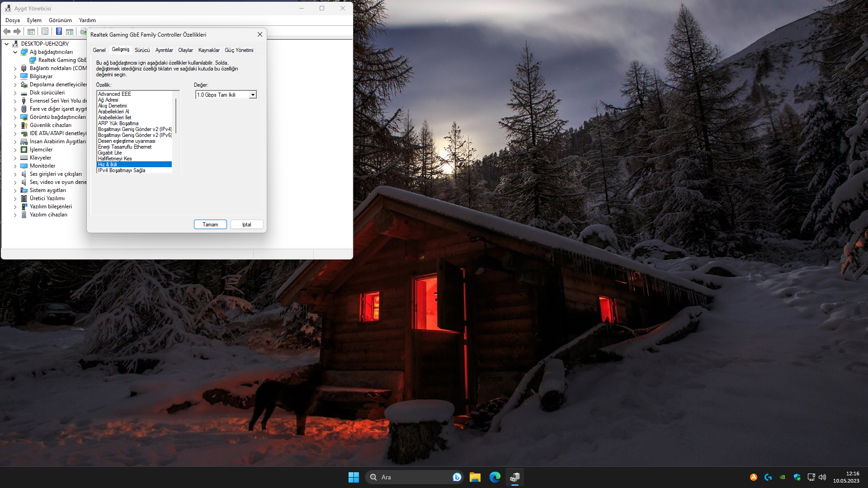Click the İptal button
Viewport: 868px width, 488px height.
(246, 225)
